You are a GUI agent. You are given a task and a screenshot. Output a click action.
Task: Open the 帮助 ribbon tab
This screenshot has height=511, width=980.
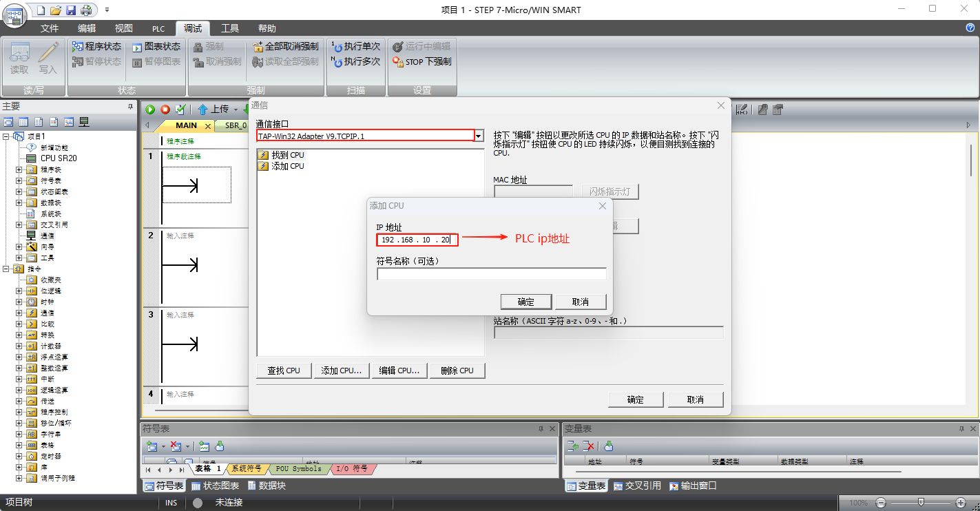pos(267,28)
